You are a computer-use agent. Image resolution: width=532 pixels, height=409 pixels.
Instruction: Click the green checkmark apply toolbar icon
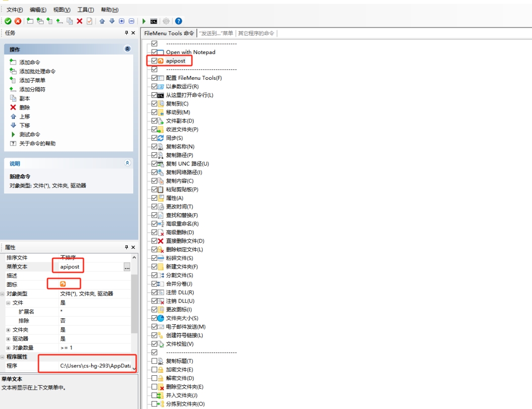click(x=8, y=21)
